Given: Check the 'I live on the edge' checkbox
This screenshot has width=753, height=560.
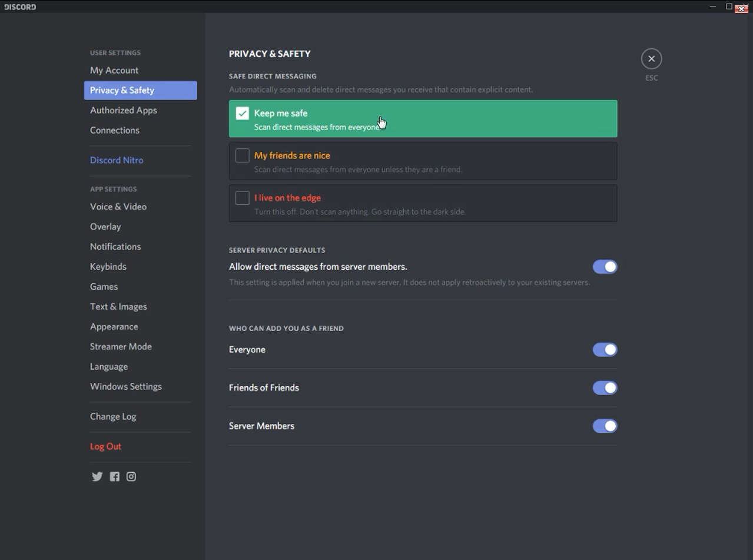Looking at the screenshot, I should tap(243, 198).
